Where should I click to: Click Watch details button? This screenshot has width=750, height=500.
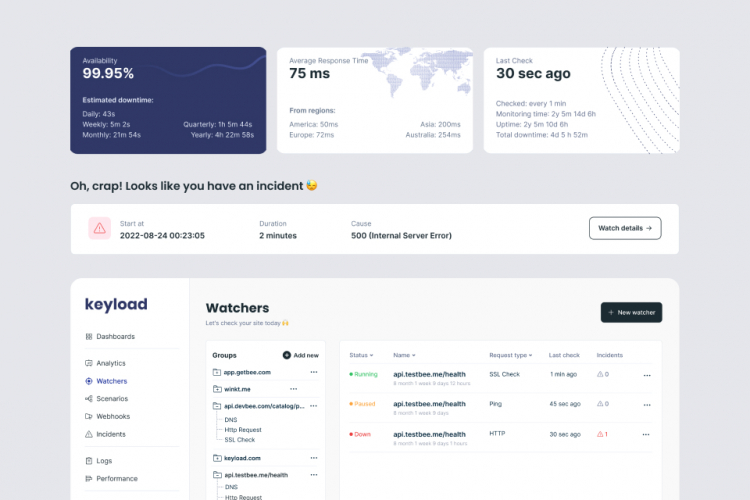click(x=625, y=228)
